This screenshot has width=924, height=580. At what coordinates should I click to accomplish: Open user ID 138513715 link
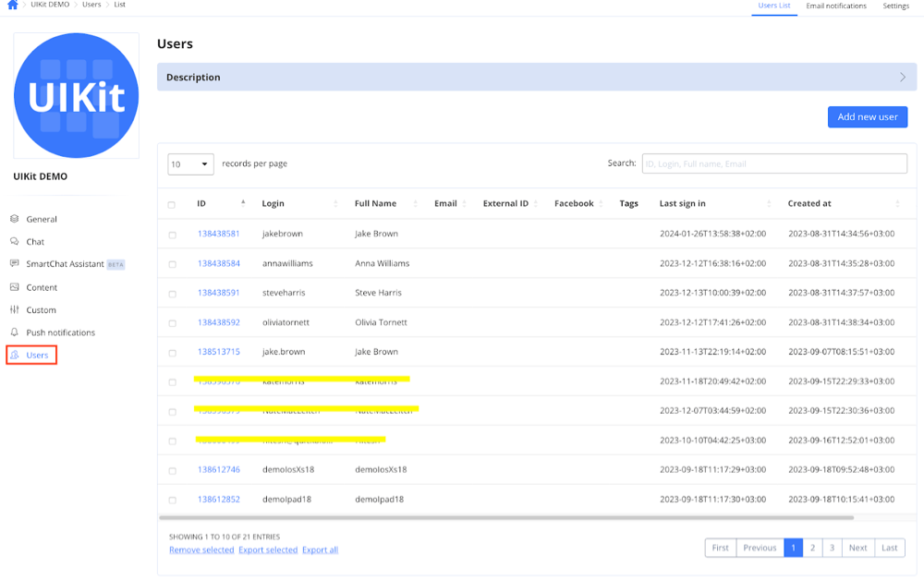219,352
